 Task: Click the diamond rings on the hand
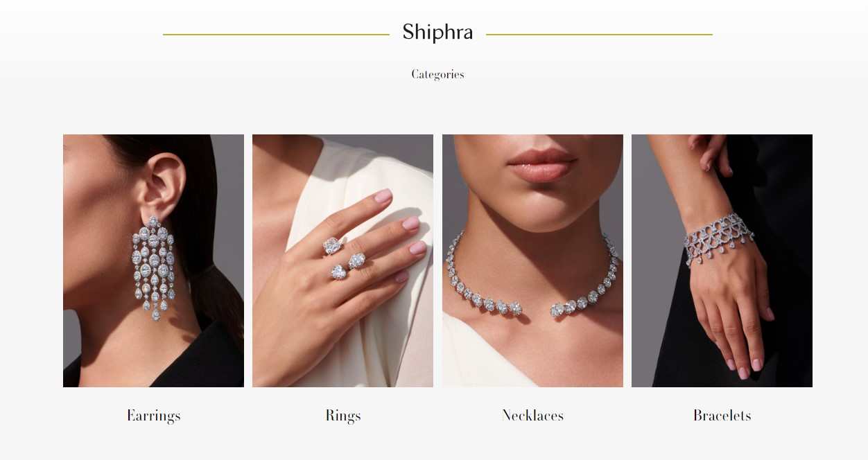click(344, 259)
